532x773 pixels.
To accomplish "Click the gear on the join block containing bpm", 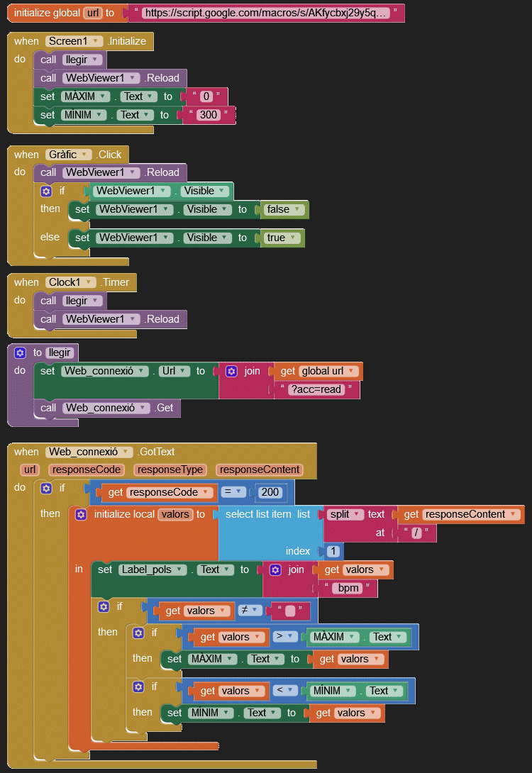I will tap(275, 569).
